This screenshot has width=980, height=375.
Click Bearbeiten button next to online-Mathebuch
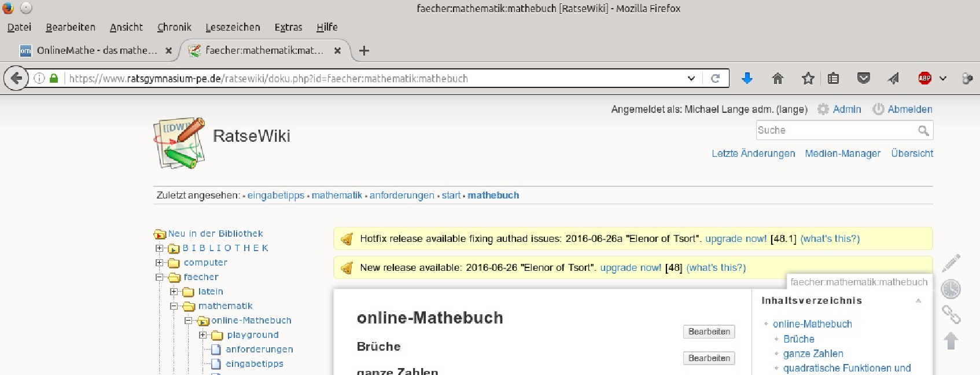tap(709, 332)
